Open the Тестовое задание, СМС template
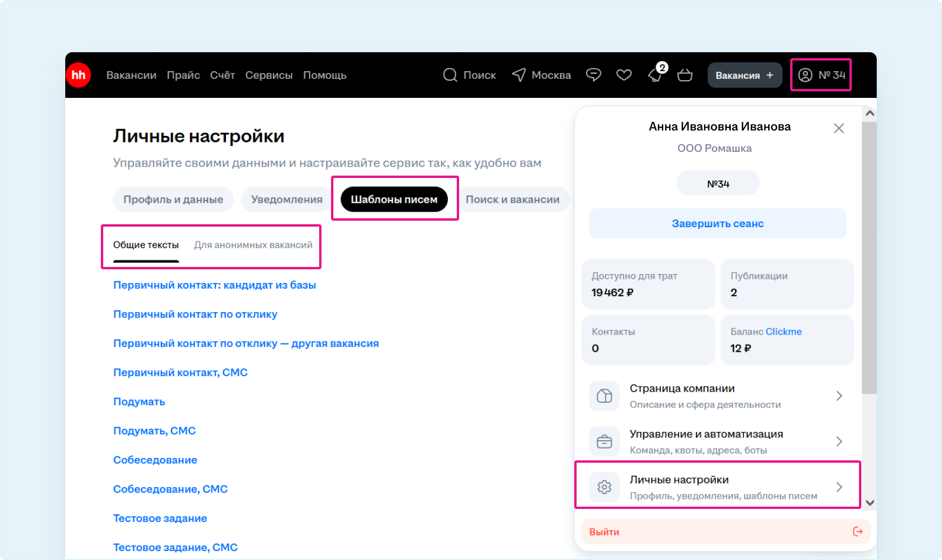The image size is (942, 560). pyautogui.click(x=176, y=547)
